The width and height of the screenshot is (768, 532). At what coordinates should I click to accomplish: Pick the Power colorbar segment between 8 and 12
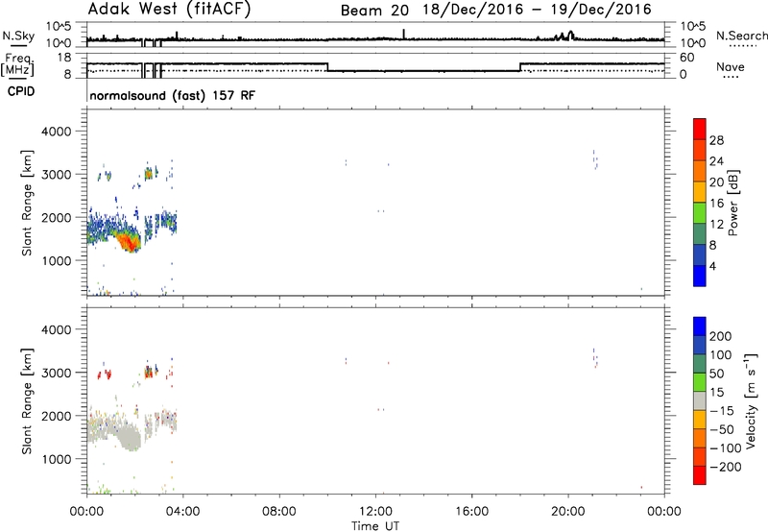(700, 233)
